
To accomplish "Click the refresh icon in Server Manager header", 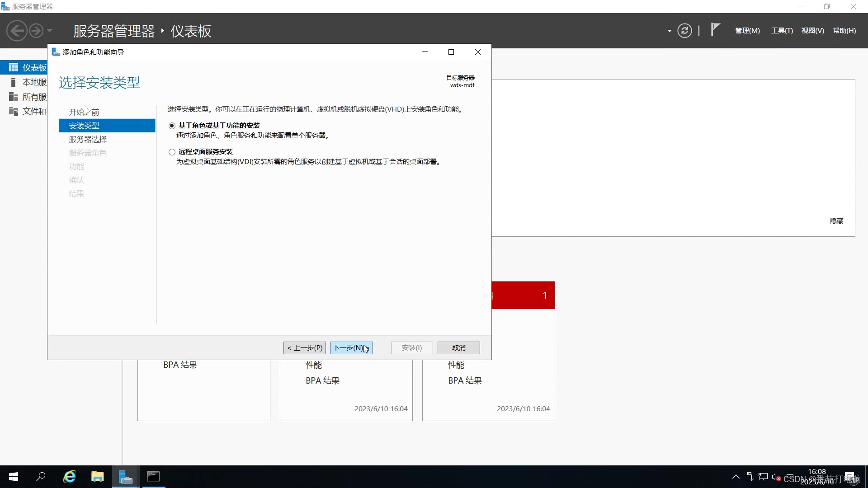I will coord(684,31).
